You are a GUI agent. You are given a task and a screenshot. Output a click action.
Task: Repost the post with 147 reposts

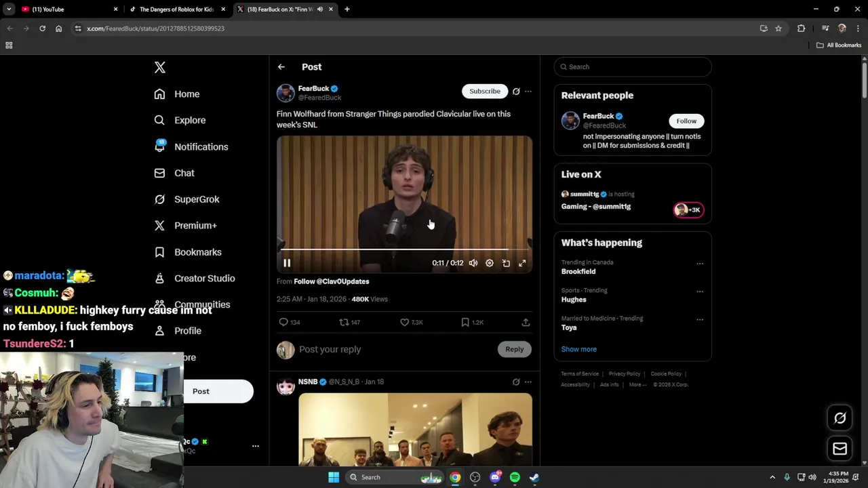(x=349, y=323)
